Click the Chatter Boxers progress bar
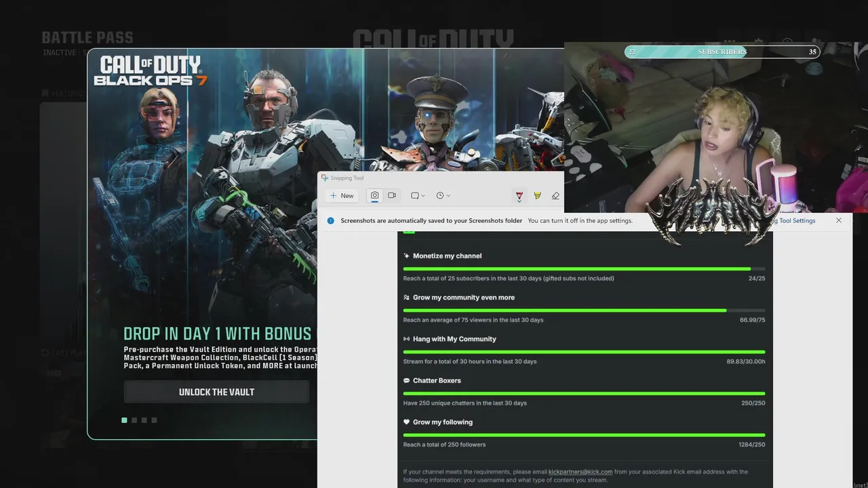The height and width of the screenshot is (488, 868). (x=584, y=393)
